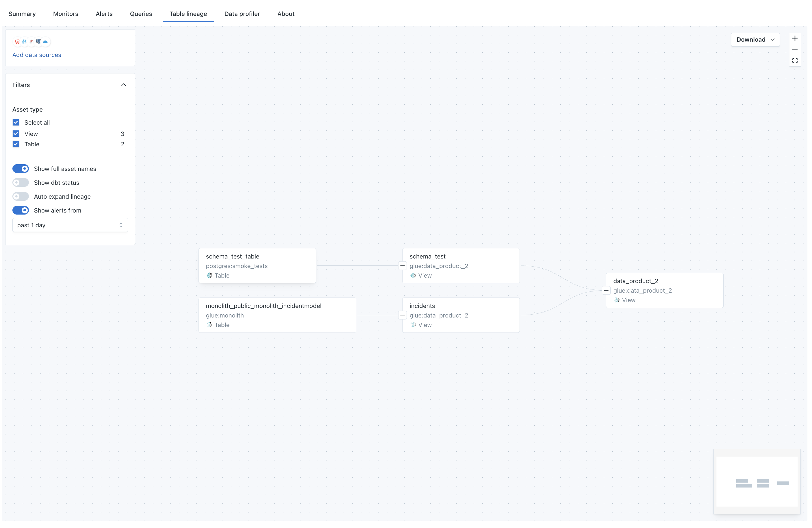Turn on Auto expand lineage
The image size is (812, 528).
tap(21, 196)
